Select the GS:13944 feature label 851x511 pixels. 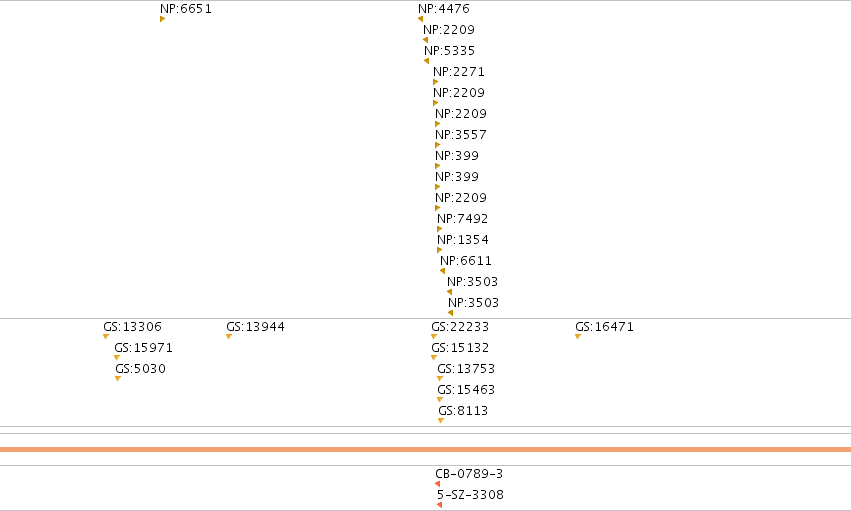pyautogui.click(x=255, y=327)
